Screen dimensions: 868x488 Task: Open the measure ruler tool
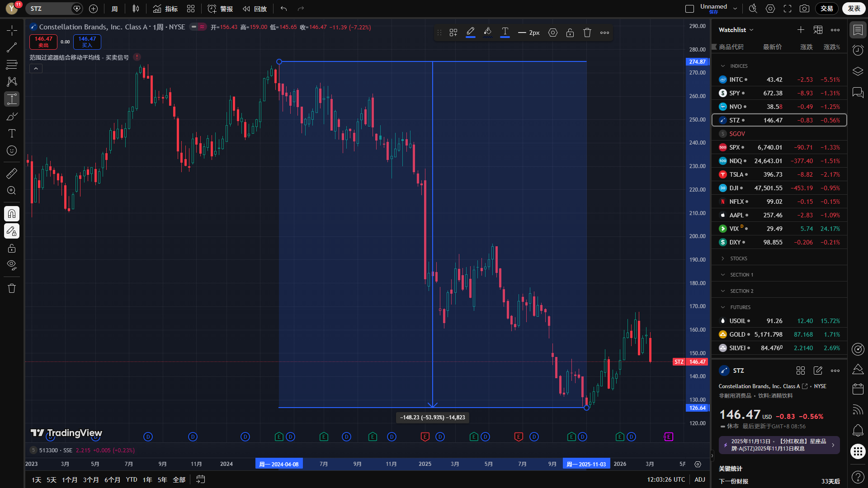pyautogui.click(x=12, y=174)
